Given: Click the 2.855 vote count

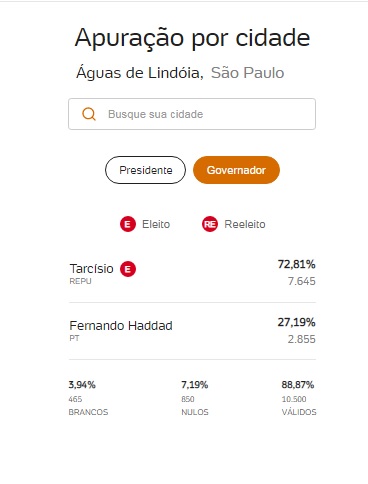Looking at the screenshot, I should pos(301,339).
